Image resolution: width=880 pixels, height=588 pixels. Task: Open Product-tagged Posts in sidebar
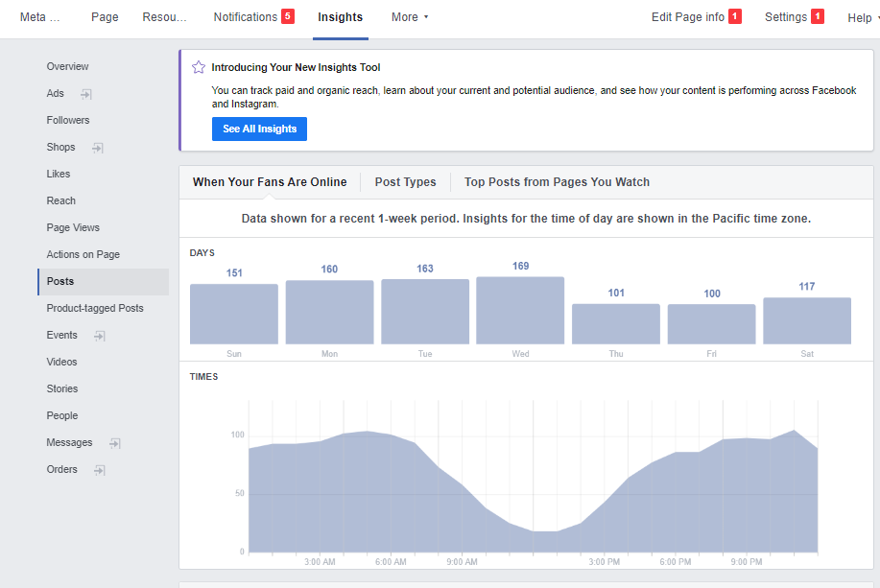pos(95,308)
